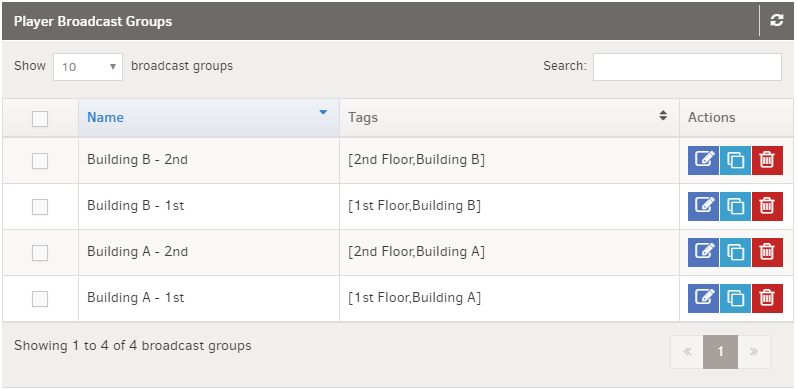Click the [1st Floor,Building B] tags cell
This screenshot has width=797, height=389.
509,206
